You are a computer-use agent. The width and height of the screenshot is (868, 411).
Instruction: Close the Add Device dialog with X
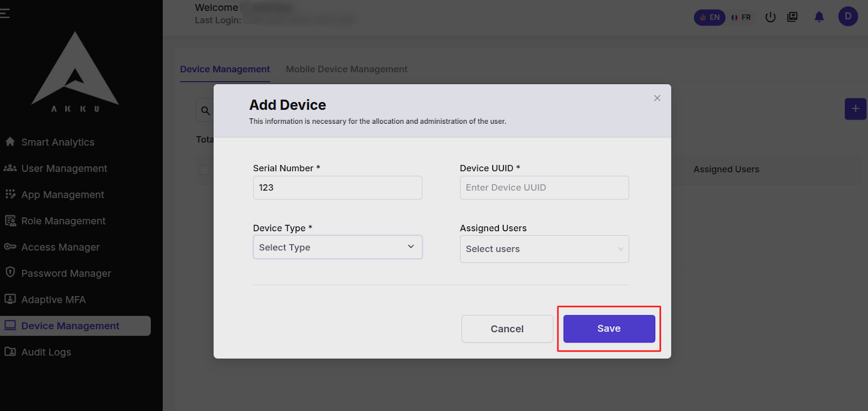click(x=657, y=98)
